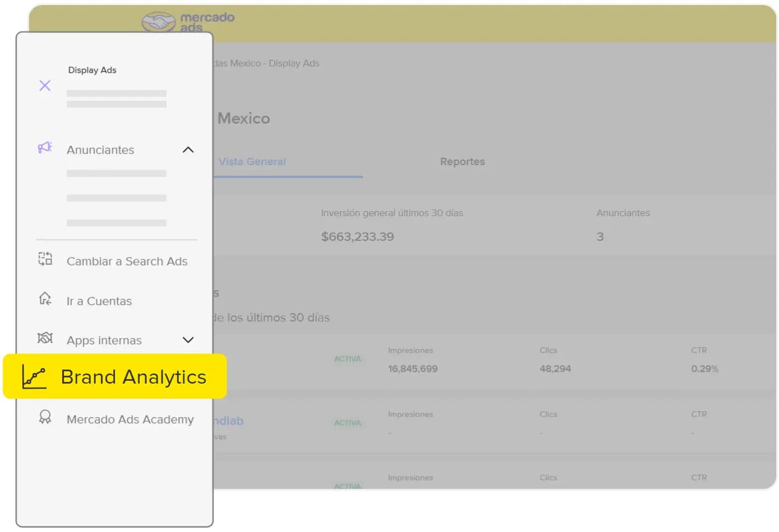This screenshot has width=779, height=532.
Task: Expand the Apps internas chevron
Action: [x=188, y=340]
